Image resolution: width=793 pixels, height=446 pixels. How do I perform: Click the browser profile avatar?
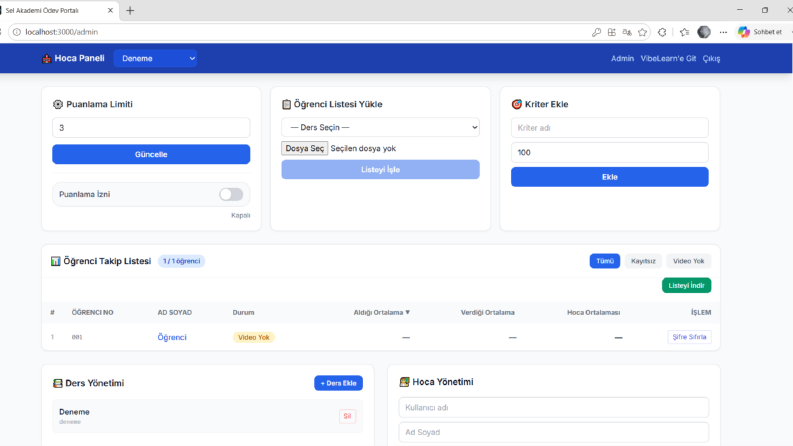coord(703,32)
